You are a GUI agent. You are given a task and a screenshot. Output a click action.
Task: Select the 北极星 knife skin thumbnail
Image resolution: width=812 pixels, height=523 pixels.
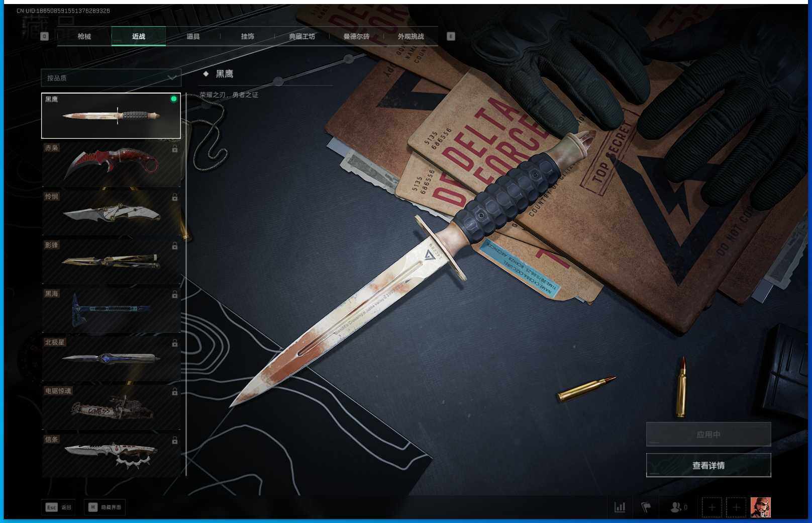(x=111, y=359)
